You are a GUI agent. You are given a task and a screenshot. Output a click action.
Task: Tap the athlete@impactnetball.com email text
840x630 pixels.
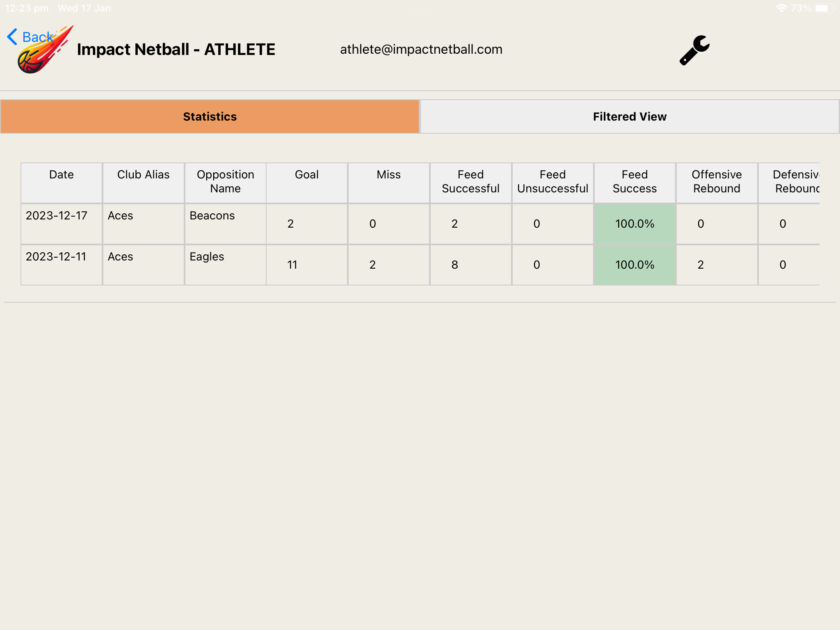[x=421, y=50]
